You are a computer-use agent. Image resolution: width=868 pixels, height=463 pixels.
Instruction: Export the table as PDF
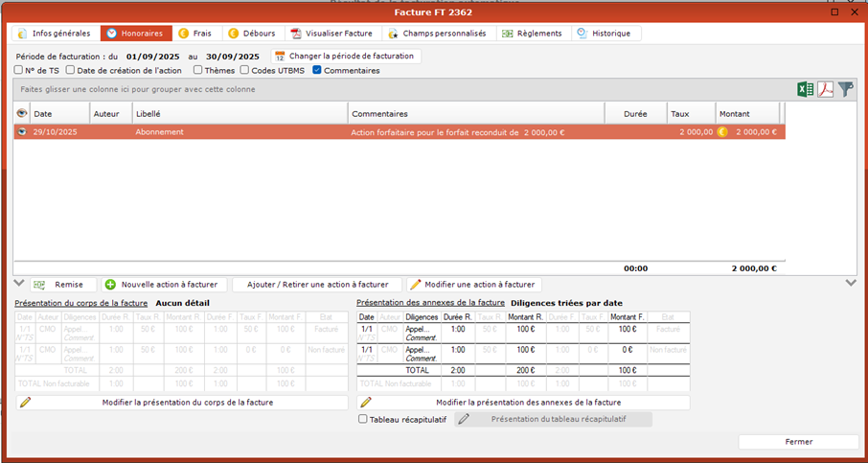[825, 89]
